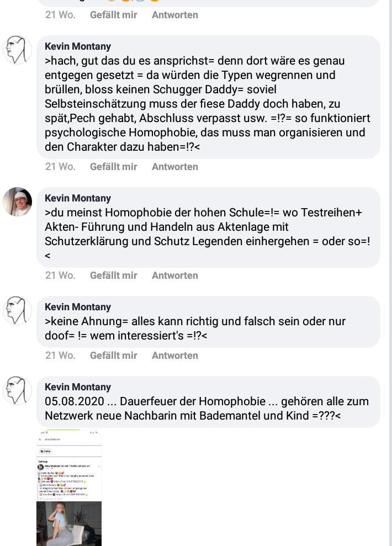
Task: Open Kevin Montany name on 'hach, gut' comment
Action: pyautogui.click(x=78, y=46)
